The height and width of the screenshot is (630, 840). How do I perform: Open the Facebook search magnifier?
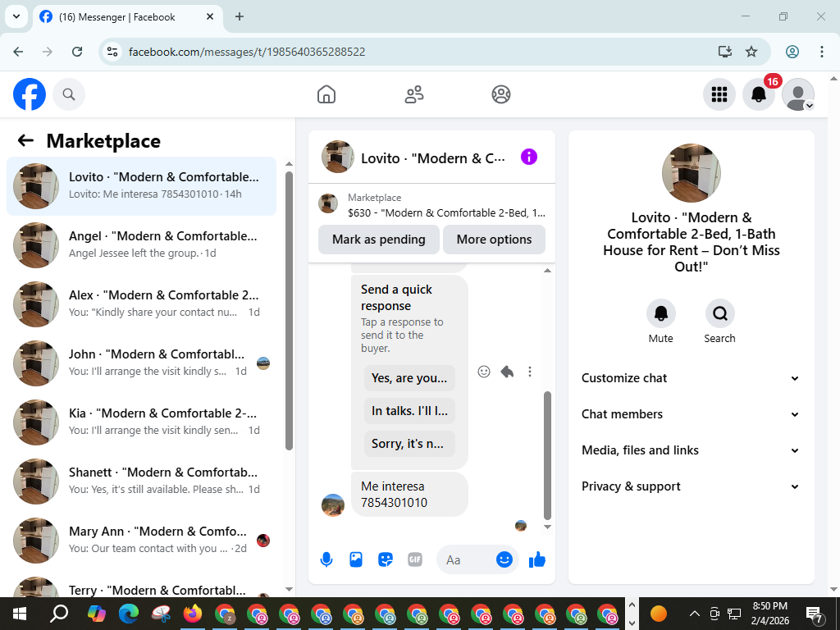point(69,94)
